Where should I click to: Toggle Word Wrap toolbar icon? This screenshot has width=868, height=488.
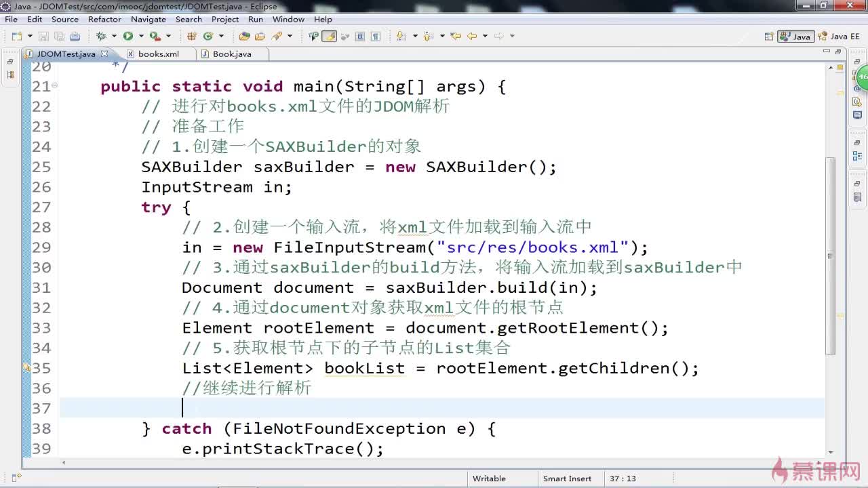(x=344, y=36)
